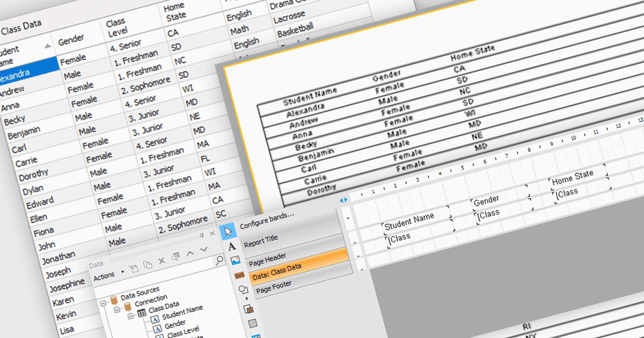Pin the Data panel with pushpin icon

point(202,235)
